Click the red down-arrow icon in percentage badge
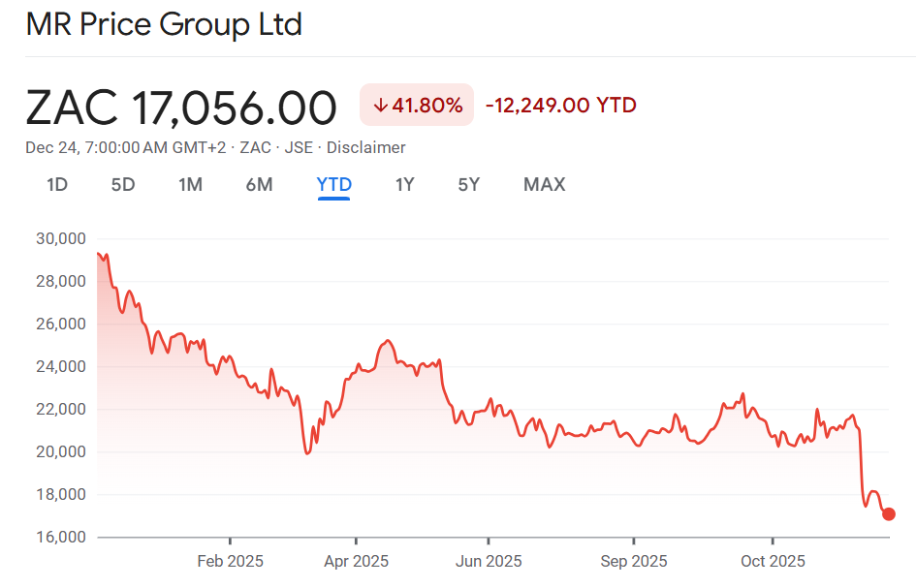Viewport: 916px width, 588px height. [381, 106]
